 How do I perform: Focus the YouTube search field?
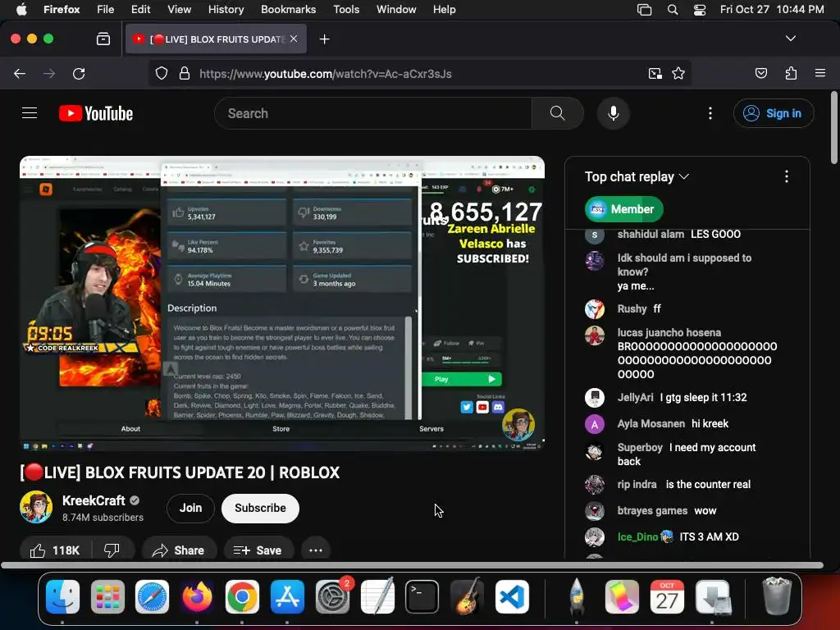[373, 113]
